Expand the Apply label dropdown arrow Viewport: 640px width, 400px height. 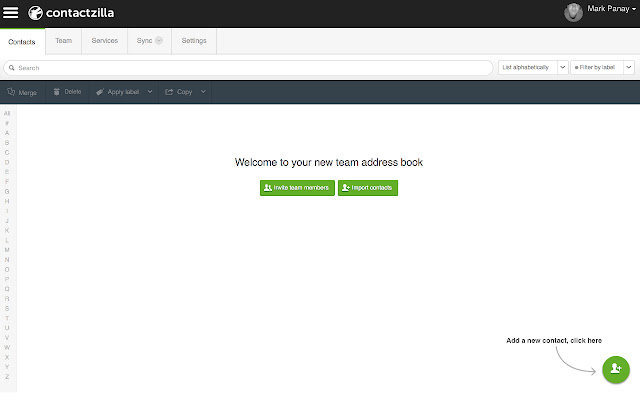coord(150,92)
